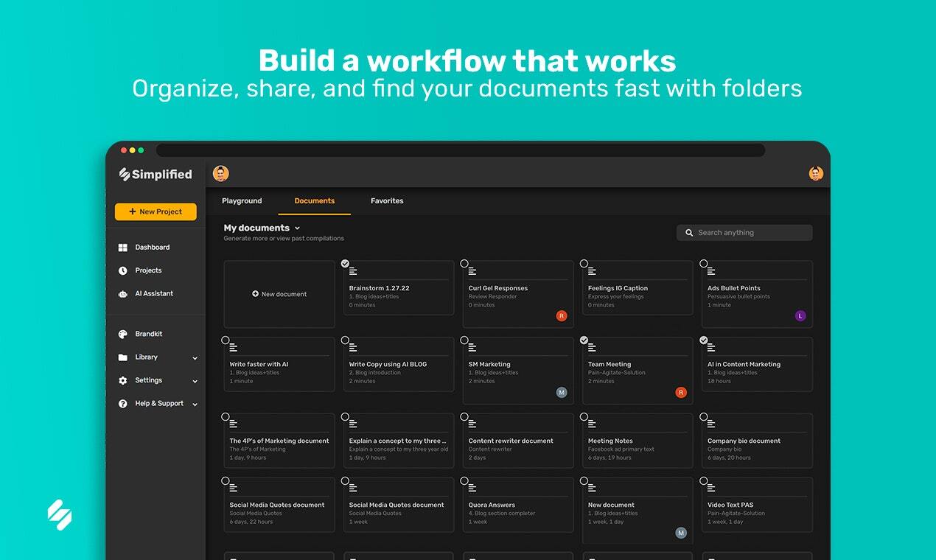Expand the Library chevron

click(195, 358)
